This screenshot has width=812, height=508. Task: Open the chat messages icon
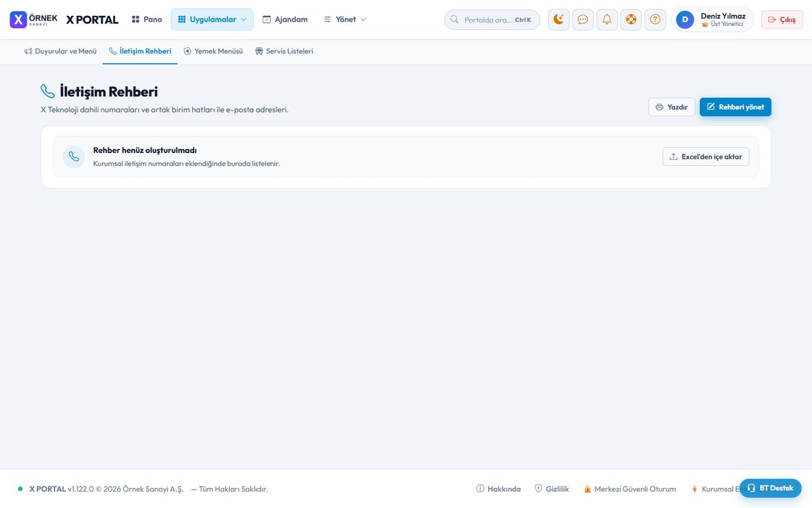(x=583, y=20)
